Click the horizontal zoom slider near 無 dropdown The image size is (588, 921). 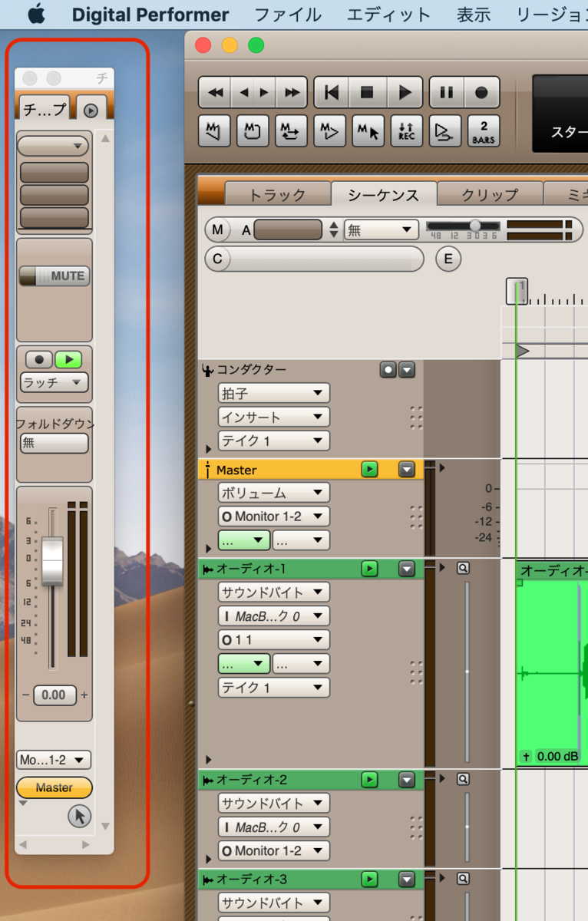(x=464, y=226)
